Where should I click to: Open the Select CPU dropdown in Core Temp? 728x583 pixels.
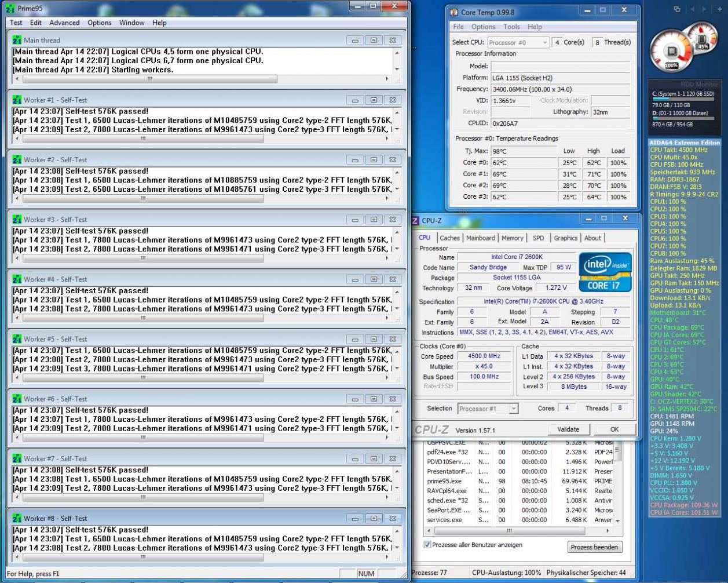click(518, 43)
